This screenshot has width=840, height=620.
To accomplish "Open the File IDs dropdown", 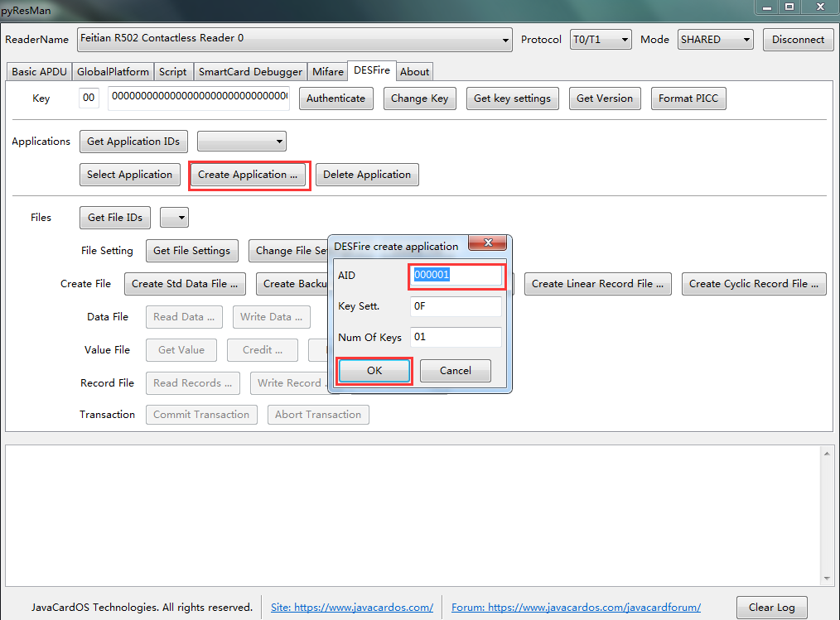I will pyautogui.click(x=175, y=218).
